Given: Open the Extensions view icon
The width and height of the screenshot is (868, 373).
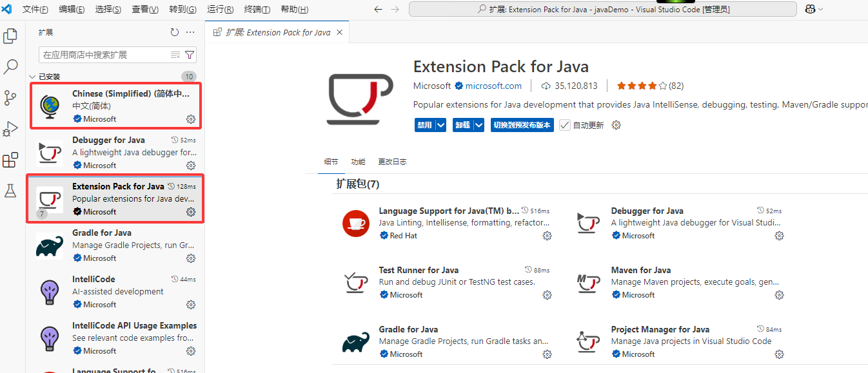Looking at the screenshot, I should tap(10, 160).
